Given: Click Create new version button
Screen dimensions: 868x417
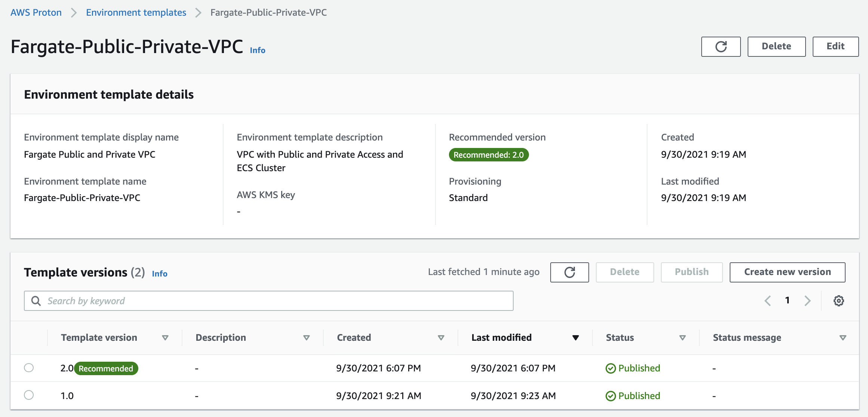Looking at the screenshot, I should pos(787,272).
